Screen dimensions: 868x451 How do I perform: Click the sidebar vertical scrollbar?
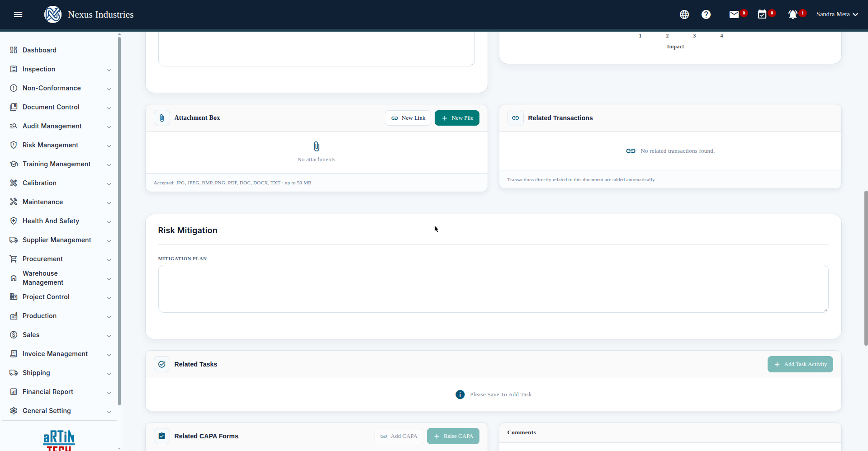(119, 221)
